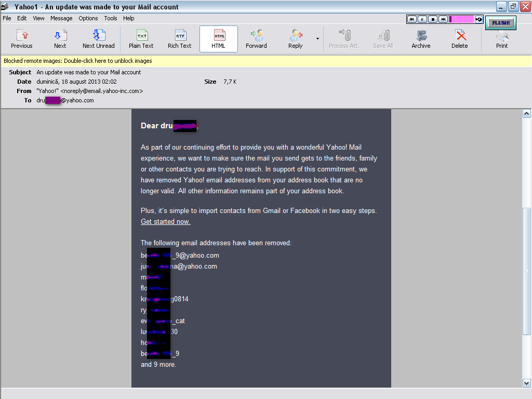Open the Help menu

pyautogui.click(x=129, y=18)
